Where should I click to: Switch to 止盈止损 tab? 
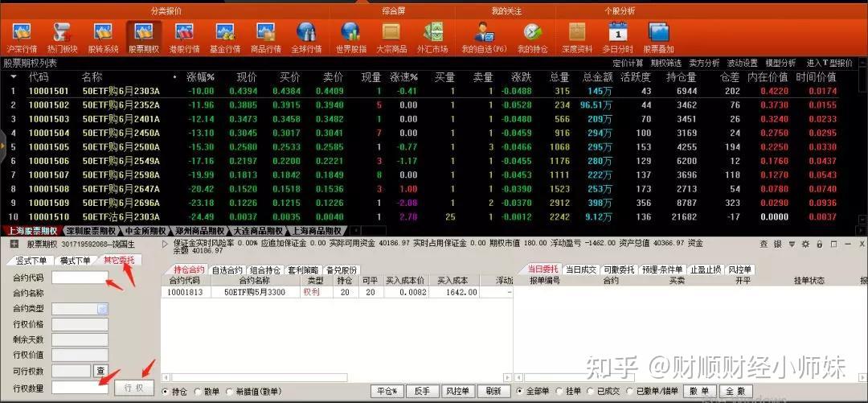(706, 269)
